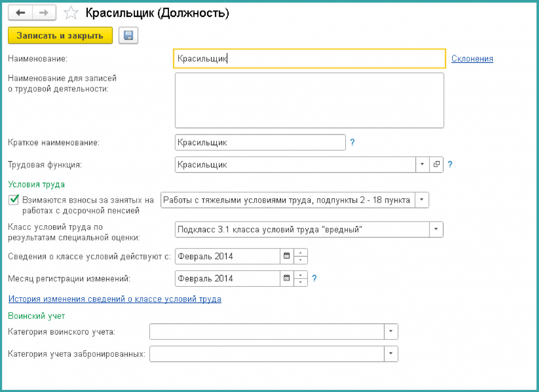Click the Воинский учет section heading
Screen dimensions: 539x392
36,316
